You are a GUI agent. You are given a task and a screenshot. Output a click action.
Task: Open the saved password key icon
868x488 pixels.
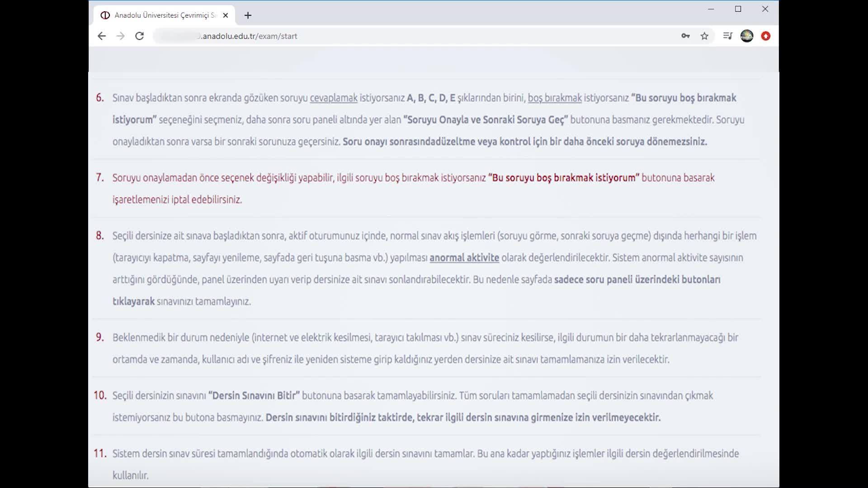pyautogui.click(x=685, y=36)
